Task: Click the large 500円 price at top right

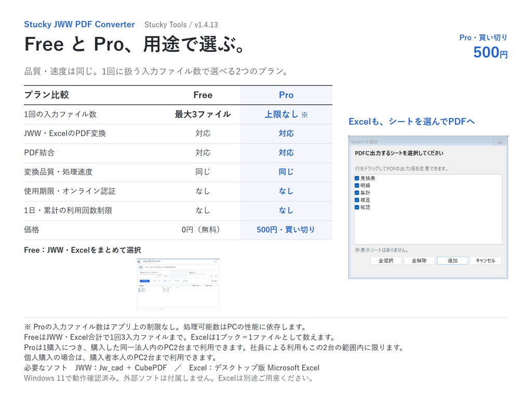Action: pos(490,52)
